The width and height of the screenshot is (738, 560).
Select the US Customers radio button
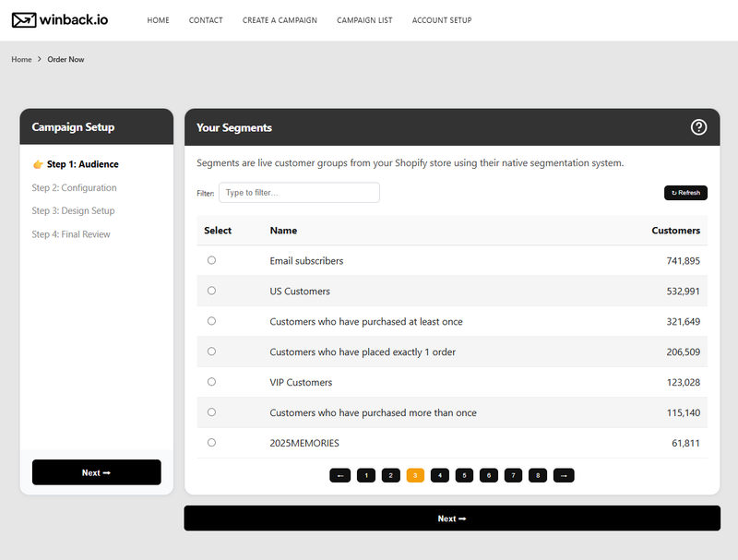[x=211, y=291]
